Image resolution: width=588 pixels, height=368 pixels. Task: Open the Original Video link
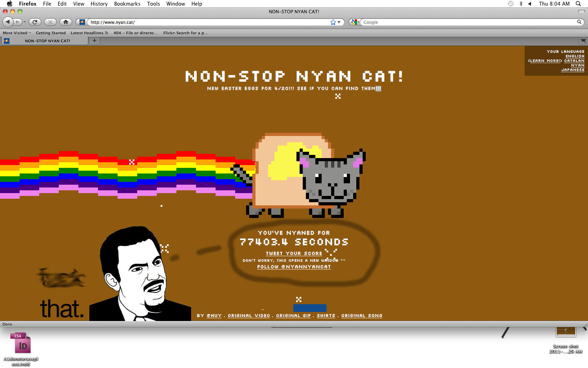[249, 316]
